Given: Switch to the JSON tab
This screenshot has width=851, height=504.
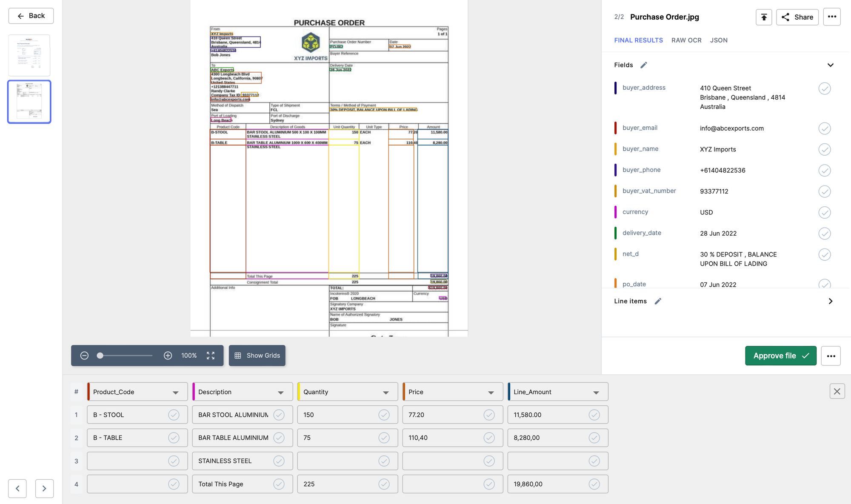Looking at the screenshot, I should [719, 40].
